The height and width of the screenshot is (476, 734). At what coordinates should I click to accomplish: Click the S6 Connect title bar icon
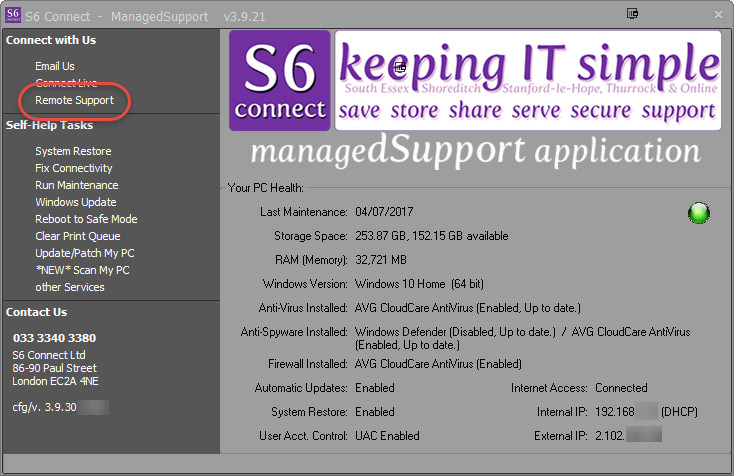pos(13,15)
